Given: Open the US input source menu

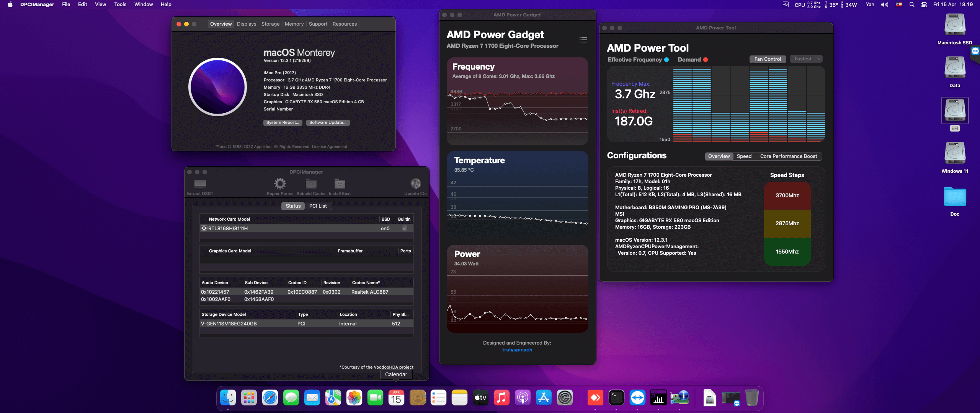Looking at the screenshot, I should [x=898, y=5].
